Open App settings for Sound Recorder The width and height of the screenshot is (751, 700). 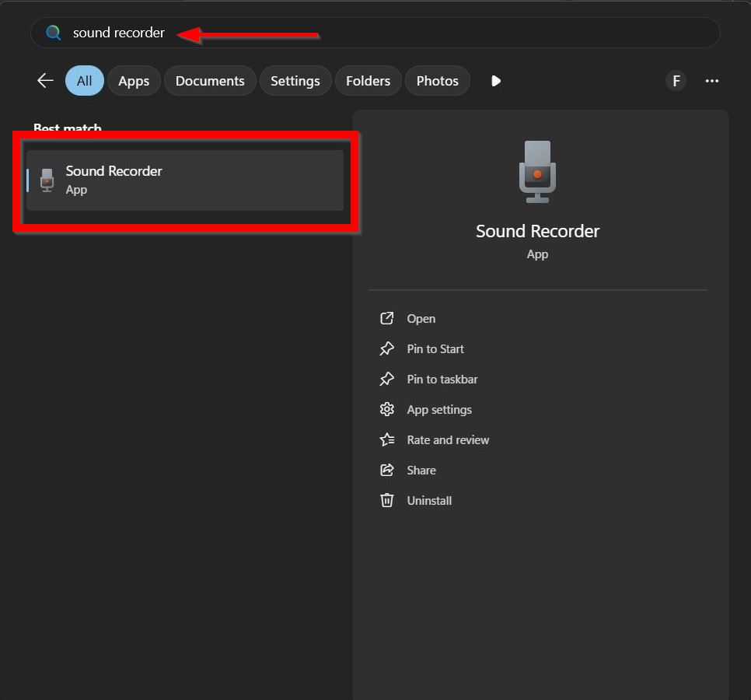pos(439,410)
